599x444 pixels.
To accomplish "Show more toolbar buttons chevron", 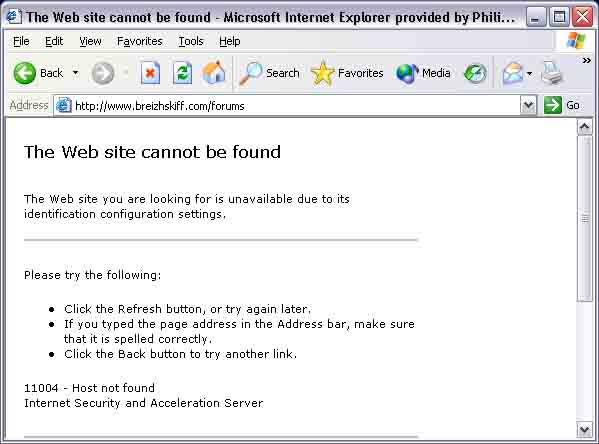I will tap(587, 61).
